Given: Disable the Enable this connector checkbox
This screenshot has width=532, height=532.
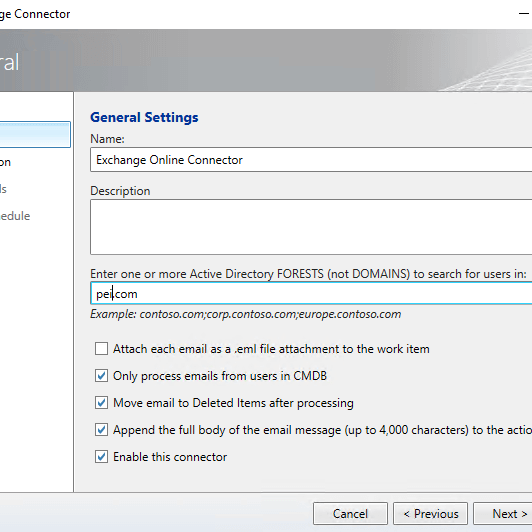Looking at the screenshot, I should click(101, 457).
